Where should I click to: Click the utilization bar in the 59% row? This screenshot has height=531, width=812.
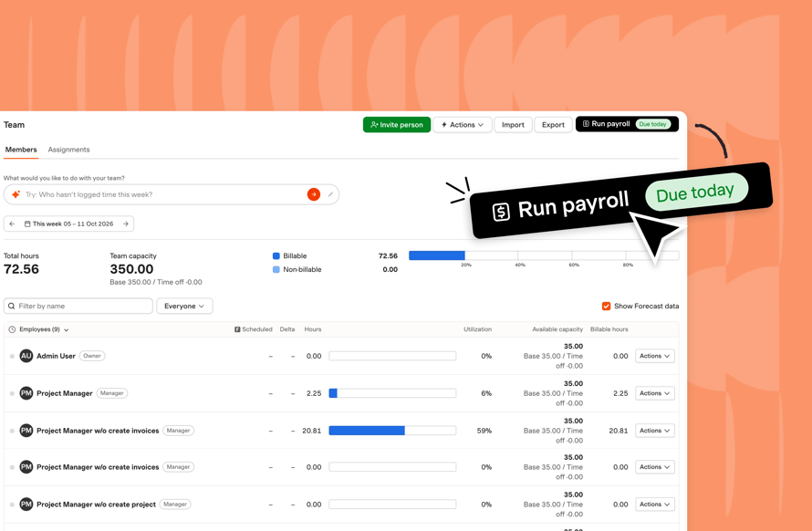(x=392, y=431)
